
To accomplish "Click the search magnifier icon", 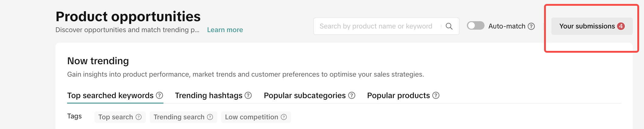I will [x=449, y=26].
